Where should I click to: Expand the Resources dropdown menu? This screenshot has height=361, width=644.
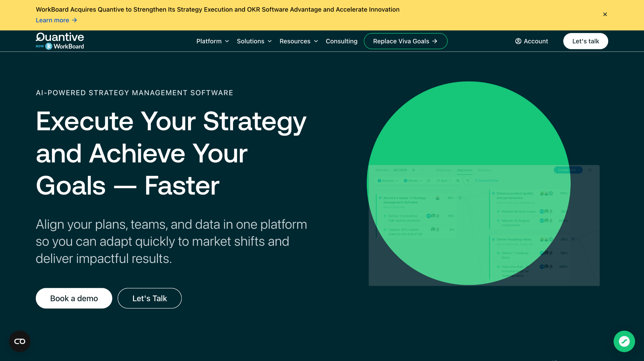299,41
